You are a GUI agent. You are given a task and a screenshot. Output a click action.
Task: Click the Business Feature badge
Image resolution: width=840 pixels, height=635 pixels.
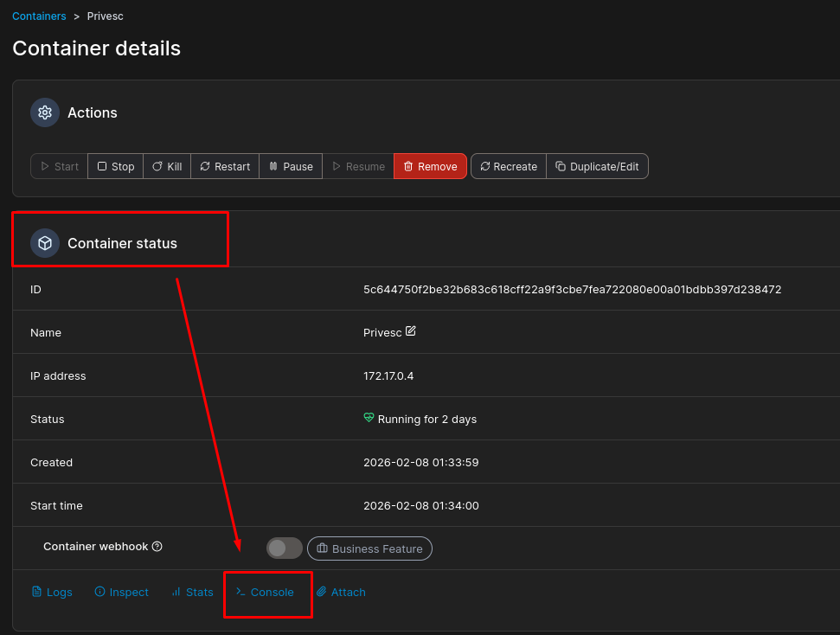point(369,548)
